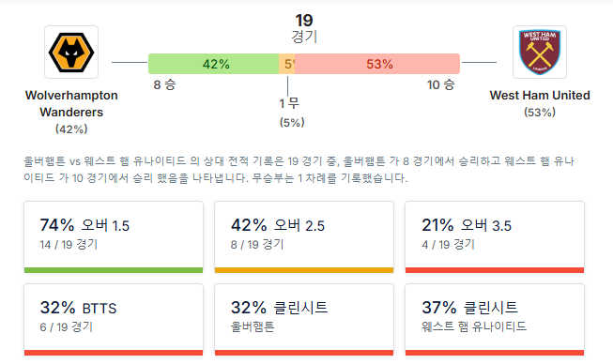Click the West Ham United crest logo
Image resolution: width=613 pixels, height=364 pixels.
pyautogui.click(x=540, y=53)
